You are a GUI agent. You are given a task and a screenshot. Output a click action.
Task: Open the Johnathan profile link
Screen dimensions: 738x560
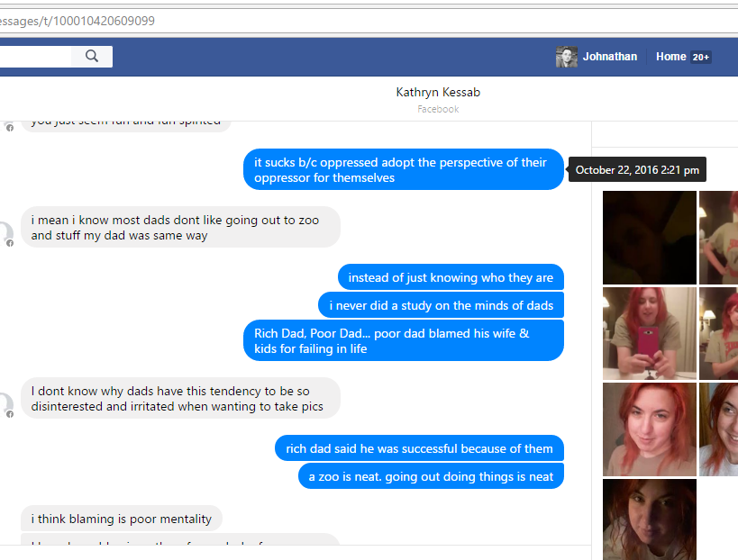[x=609, y=57]
